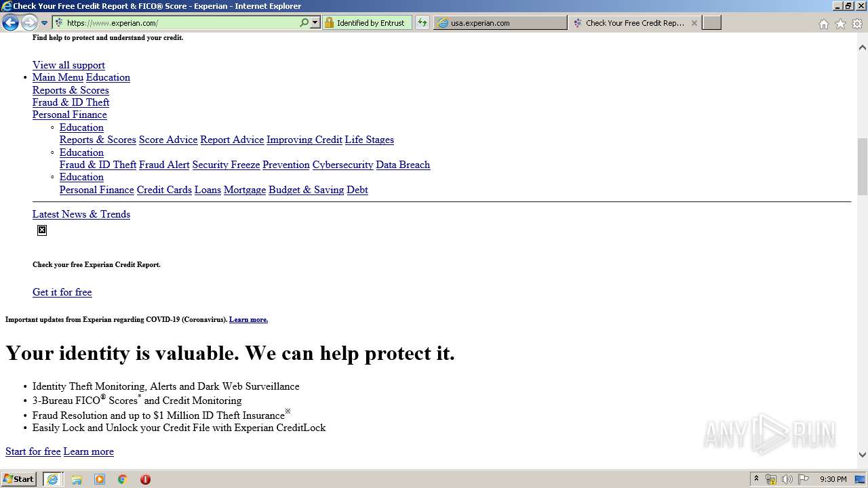Open the Learn more link beside Start for free
Viewport: 868px width, 488px height.
[89, 451]
